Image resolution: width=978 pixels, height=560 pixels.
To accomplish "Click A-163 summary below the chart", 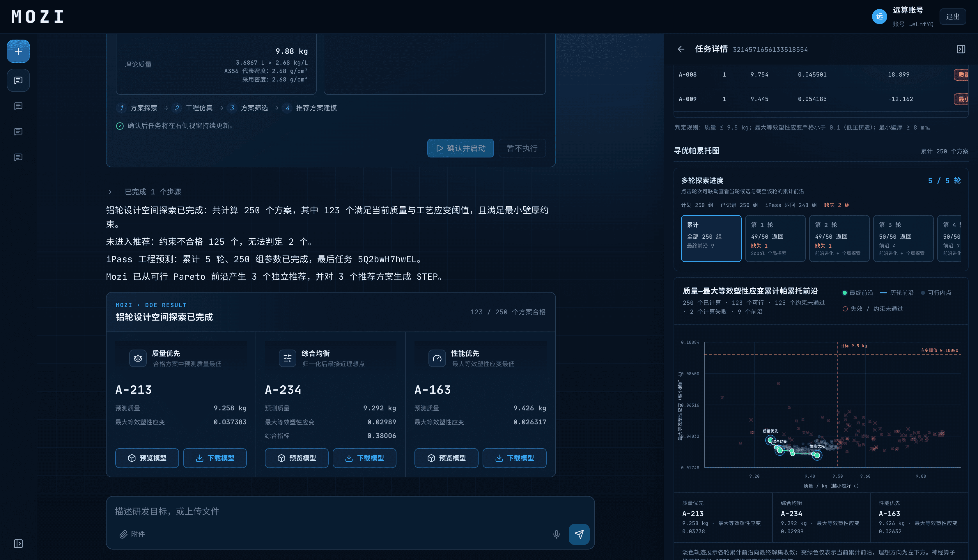I will [919, 517].
